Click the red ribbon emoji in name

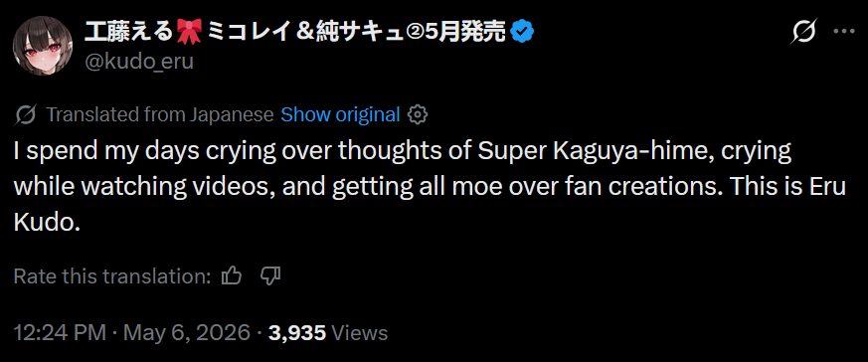pyautogui.click(x=191, y=33)
